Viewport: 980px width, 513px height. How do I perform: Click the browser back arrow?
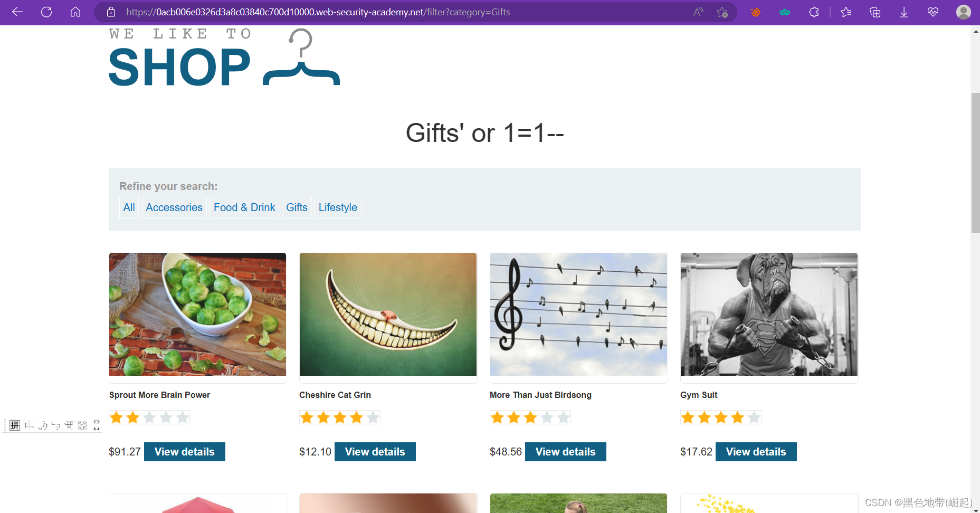pos(17,12)
